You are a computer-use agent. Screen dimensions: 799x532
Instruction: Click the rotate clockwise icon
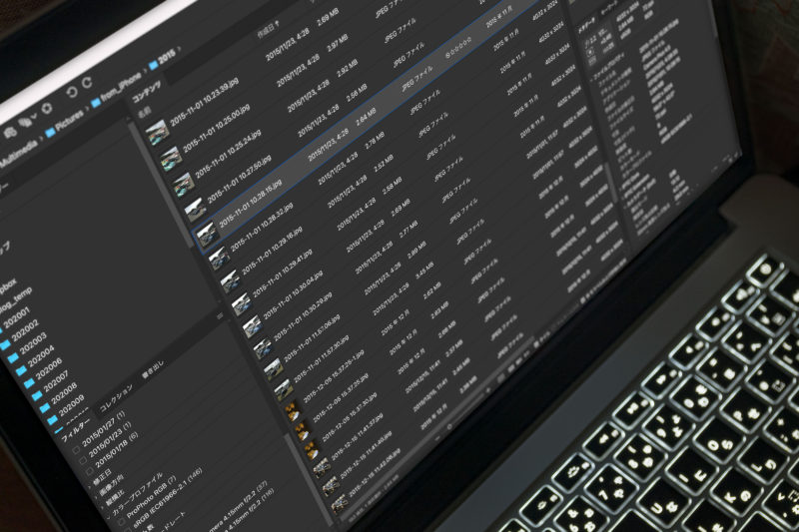tap(88, 82)
